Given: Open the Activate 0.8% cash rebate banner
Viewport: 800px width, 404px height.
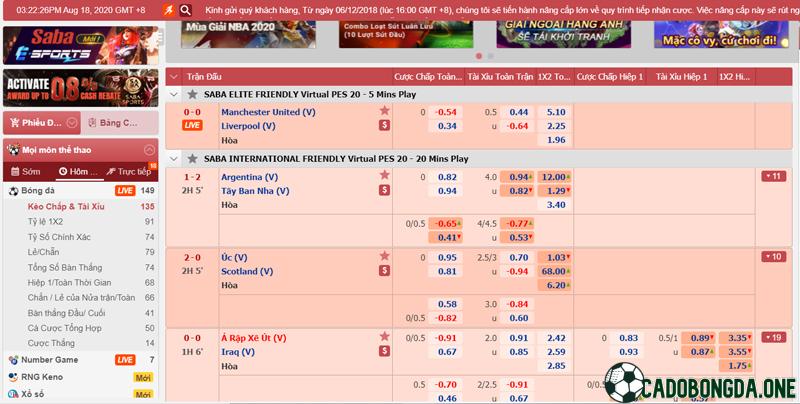Looking at the screenshot, I should coord(81,88).
